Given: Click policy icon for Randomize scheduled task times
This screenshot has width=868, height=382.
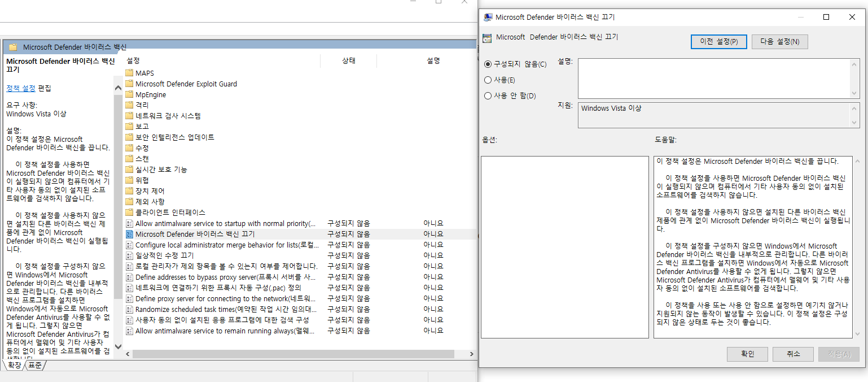Looking at the screenshot, I should (x=129, y=309).
